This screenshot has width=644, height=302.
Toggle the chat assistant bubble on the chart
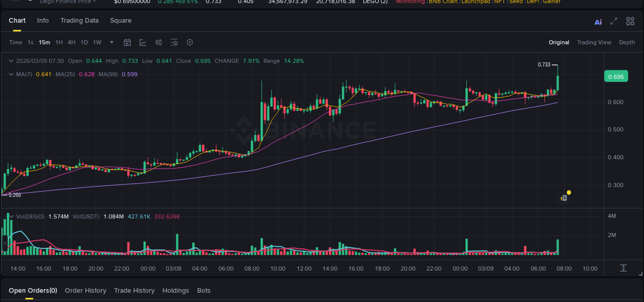(x=563, y=197)
